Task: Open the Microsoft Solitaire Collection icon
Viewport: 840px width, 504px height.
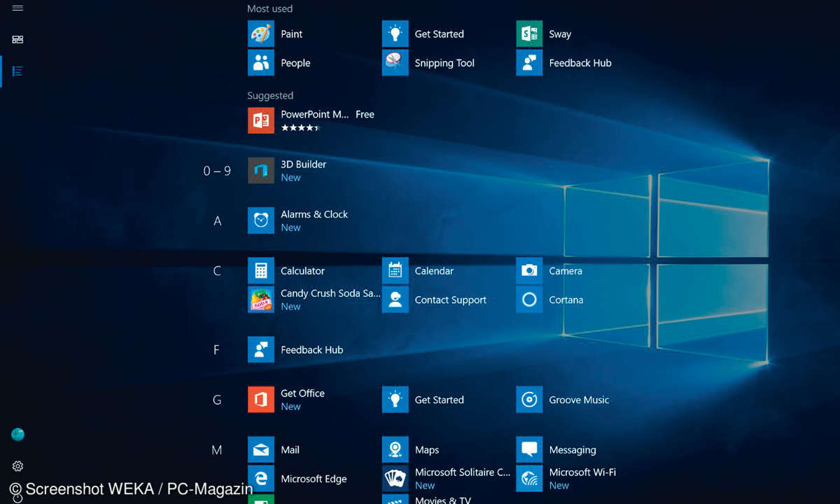Action: (x=395, y=479)
